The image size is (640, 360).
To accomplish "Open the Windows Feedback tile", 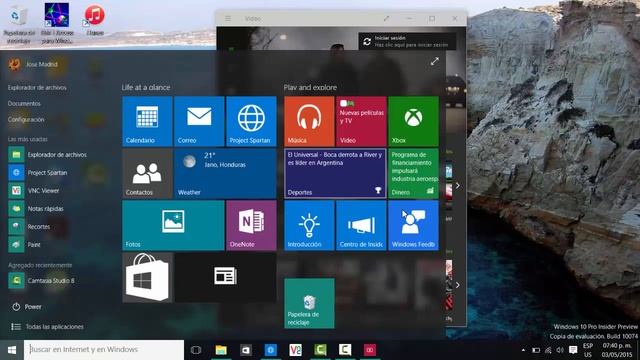I will tap(413, 225).
